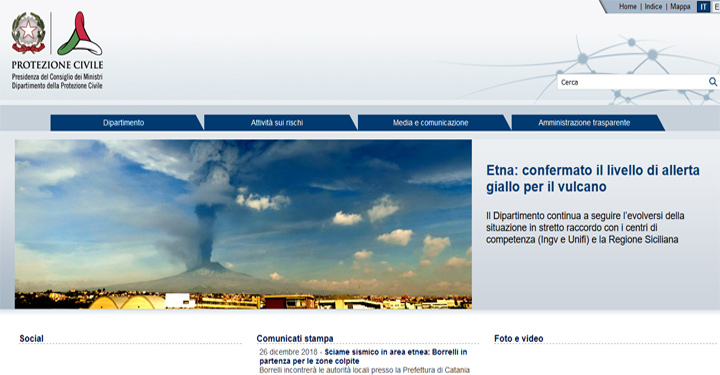Switch language to English (E)
This screenshot has height=375, width=720.
[716, 7]
